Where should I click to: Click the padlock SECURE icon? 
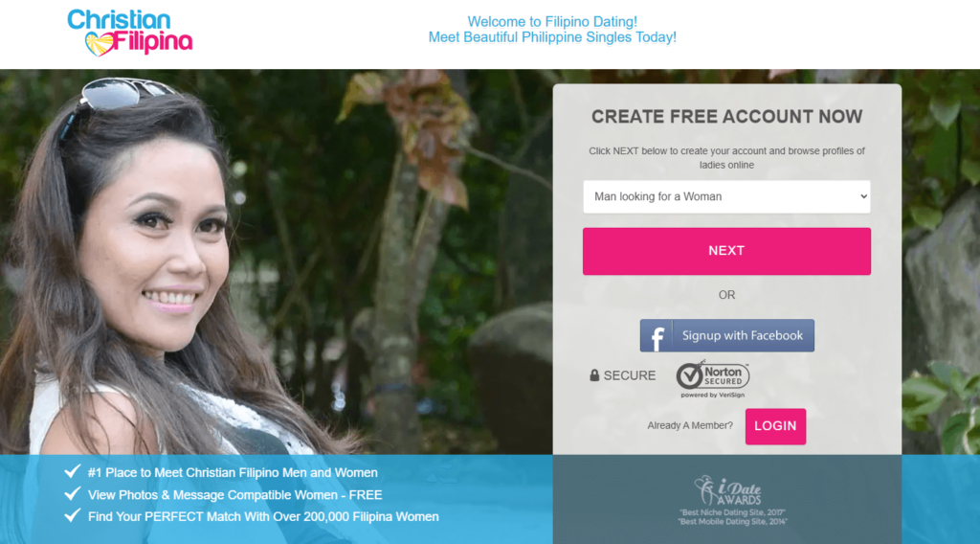594,375
